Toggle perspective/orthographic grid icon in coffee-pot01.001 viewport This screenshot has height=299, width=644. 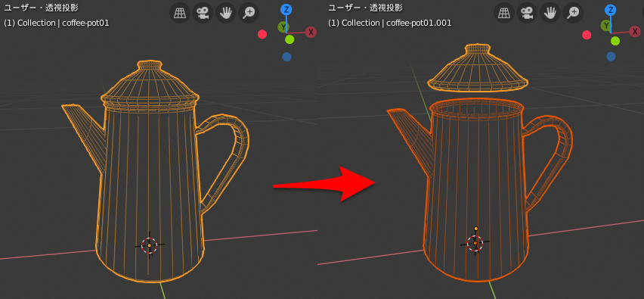pyautogui.click(x=504, y=13)
